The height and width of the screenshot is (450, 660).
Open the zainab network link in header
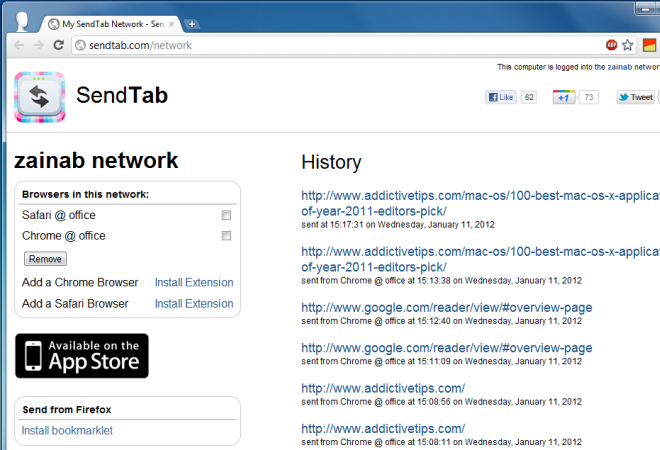click(x=619, y=67)
